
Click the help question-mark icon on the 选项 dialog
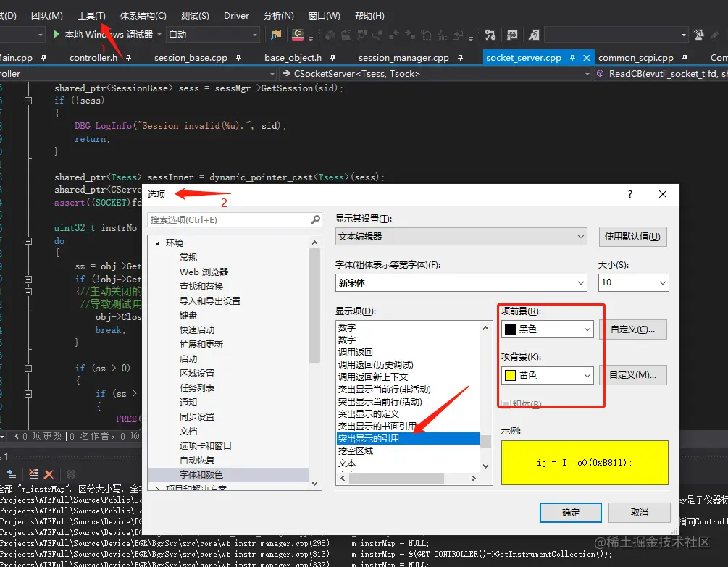coord(629,194)
